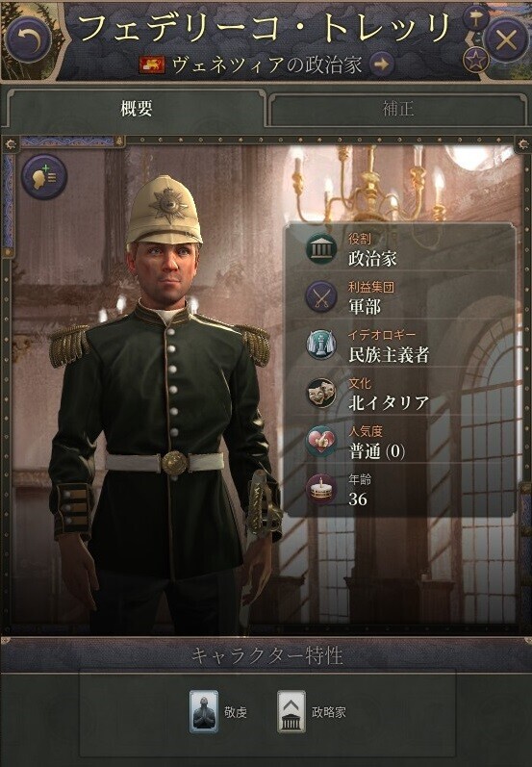Click the 民族主義者 ideology icon
Viewport: 532px width, 767px height.
coord(321,345)
